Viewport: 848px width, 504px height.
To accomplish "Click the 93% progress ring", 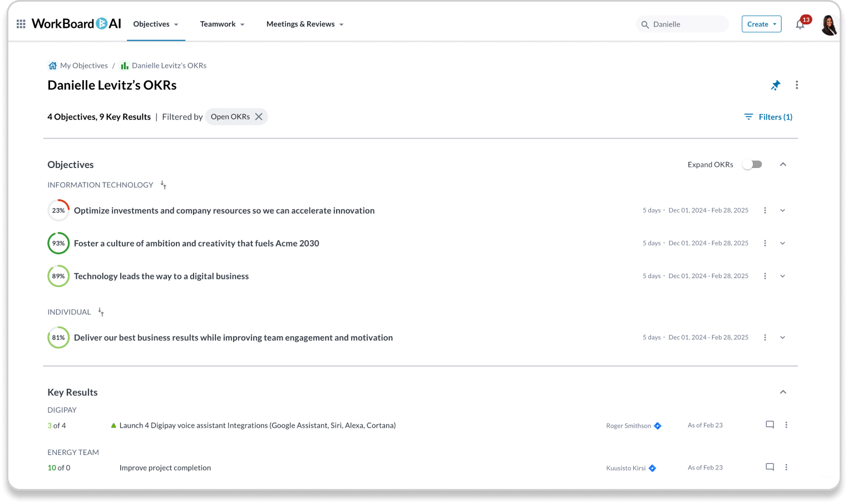I will pos(58,243).
